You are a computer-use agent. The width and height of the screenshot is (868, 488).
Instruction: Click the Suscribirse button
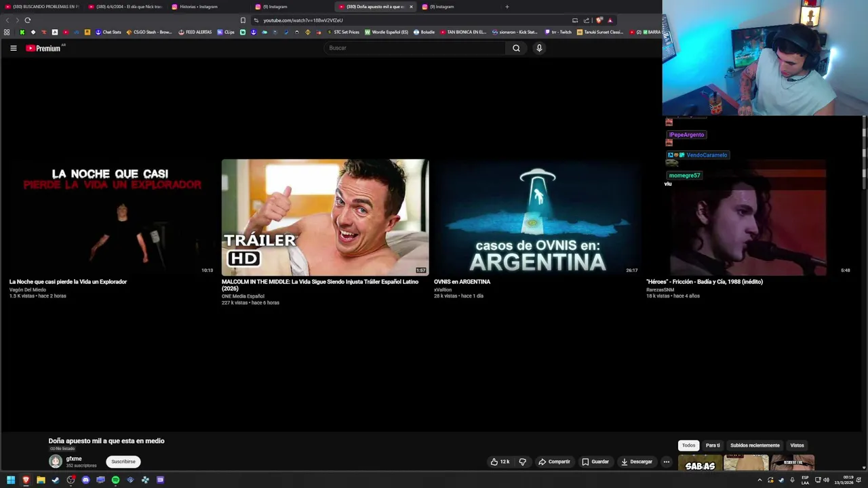click(x=123, y=462)
